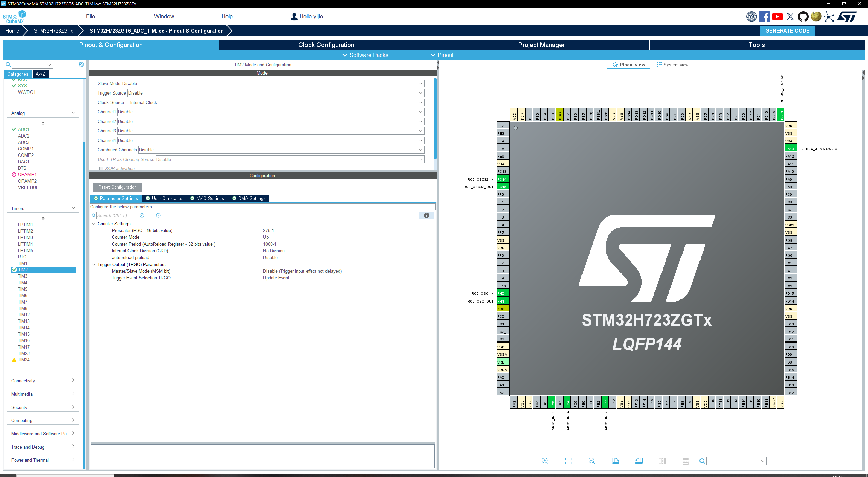Screen dimensions: 868x477
Task: Zoom in on the pinout view
Action: tap(545, 461)
